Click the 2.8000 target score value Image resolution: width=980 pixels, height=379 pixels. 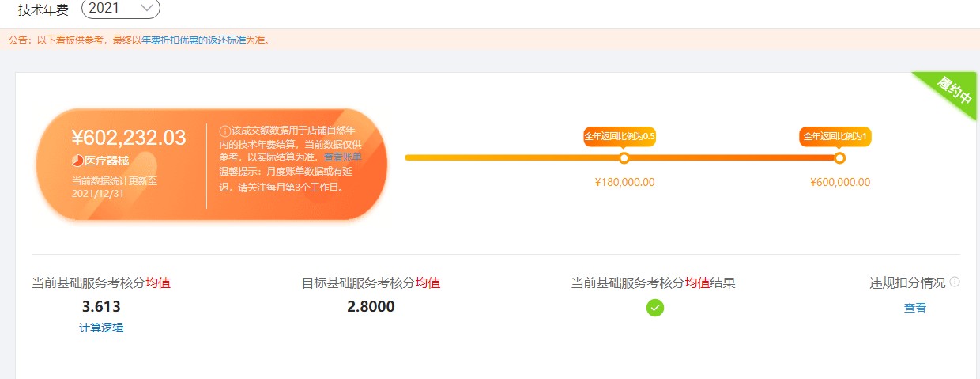371,307
